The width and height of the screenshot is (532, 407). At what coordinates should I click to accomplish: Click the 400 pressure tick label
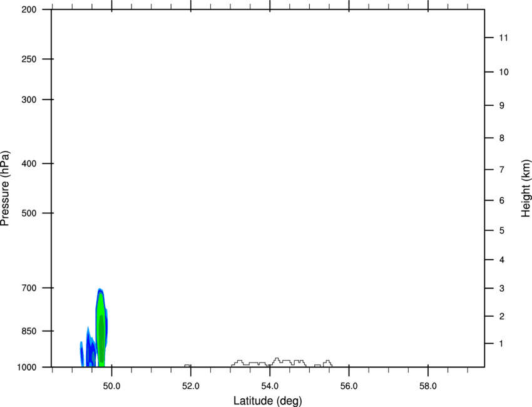click(29, 163)
